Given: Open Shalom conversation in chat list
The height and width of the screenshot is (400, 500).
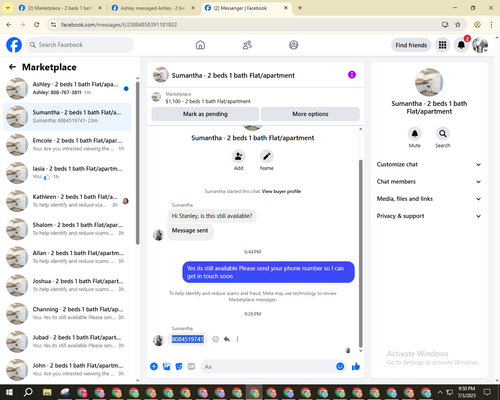Looking at the screenshot, I should coord(67,229).
